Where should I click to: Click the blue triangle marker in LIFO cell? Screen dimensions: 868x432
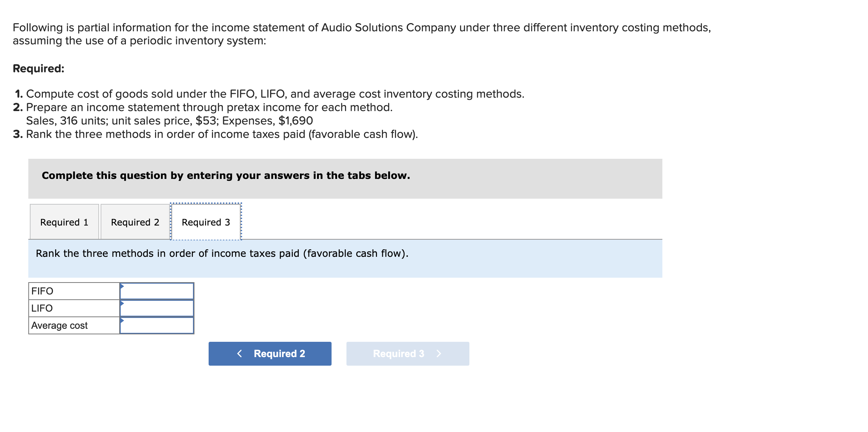tap(122, 303)
